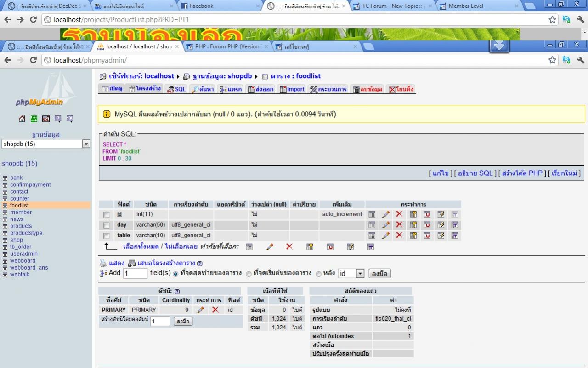
Task: Click the fulltext icon for the table field row
Action: pos(455,236)
